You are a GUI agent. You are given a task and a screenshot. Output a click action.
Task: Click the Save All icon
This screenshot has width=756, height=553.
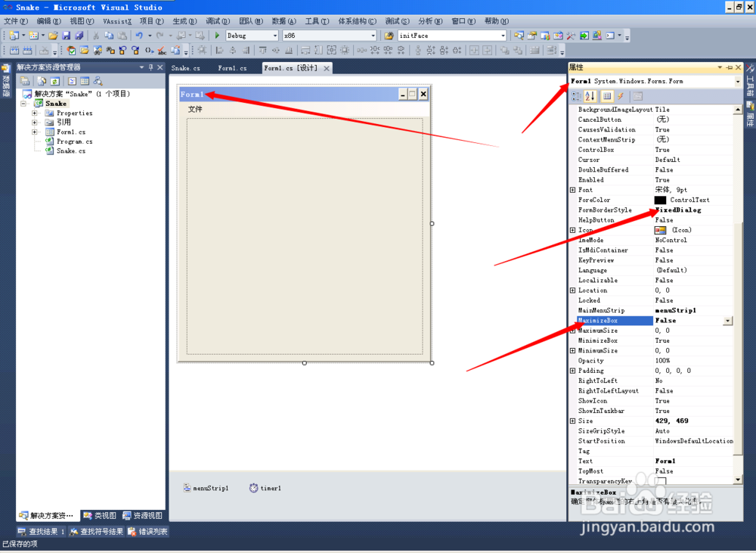79,36
